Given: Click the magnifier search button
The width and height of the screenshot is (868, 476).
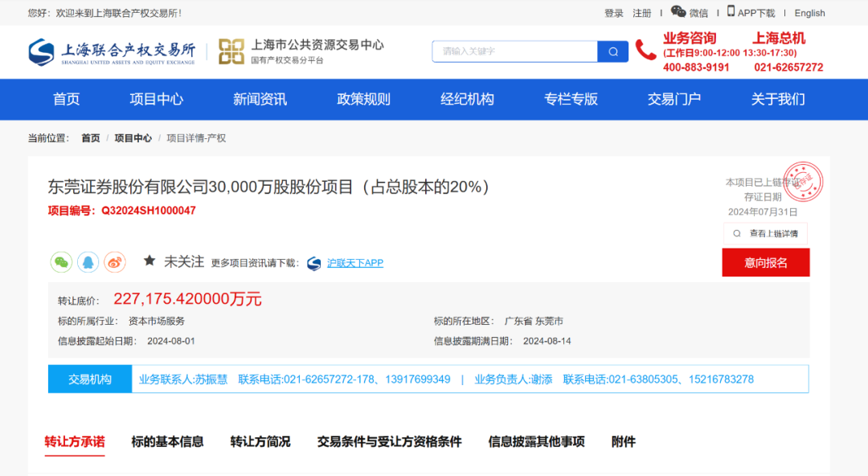Looking at the screenshot, I should pyautogui.click(x=613, y=51).
